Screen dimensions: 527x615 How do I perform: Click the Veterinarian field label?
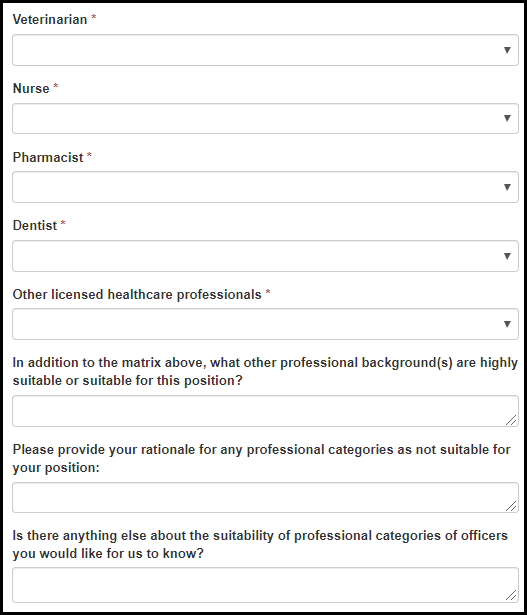pyautogui.click(x=50, y=19)
